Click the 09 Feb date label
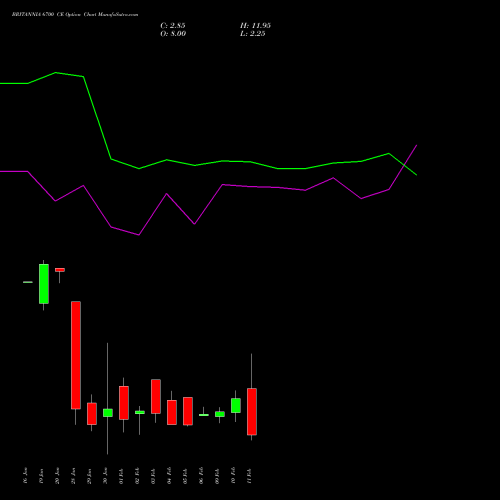500x500 pixels. click(218, 476)
